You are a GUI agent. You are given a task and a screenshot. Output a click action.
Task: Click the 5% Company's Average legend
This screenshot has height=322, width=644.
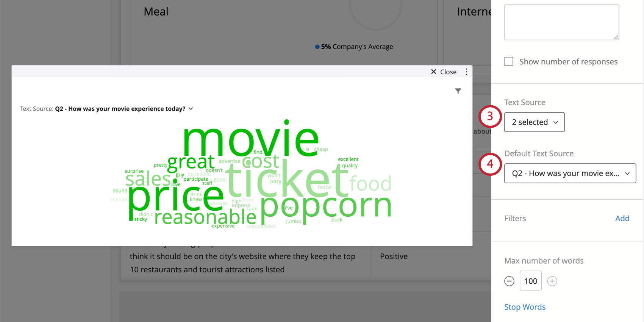tap(354, 47)
